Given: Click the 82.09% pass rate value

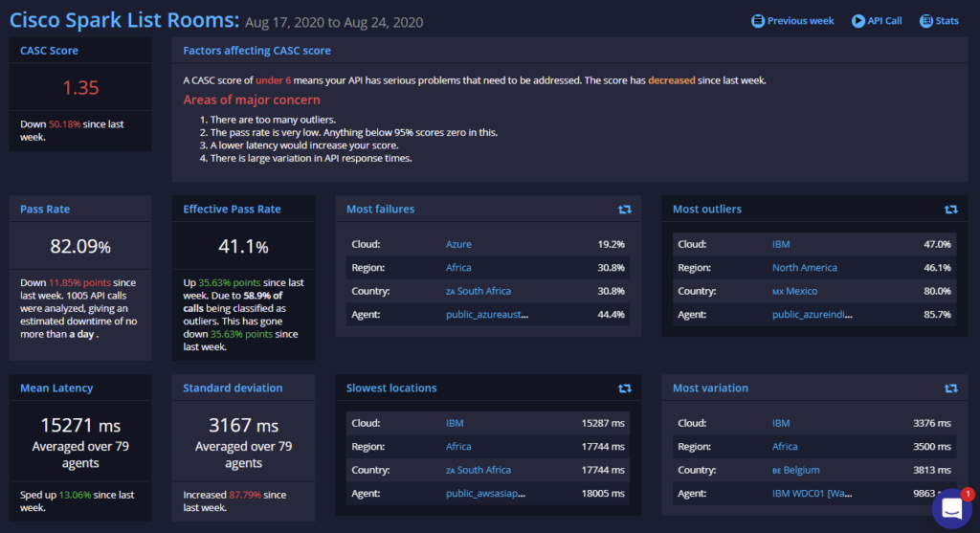Looking at the screenshot, I should point(80,246).
